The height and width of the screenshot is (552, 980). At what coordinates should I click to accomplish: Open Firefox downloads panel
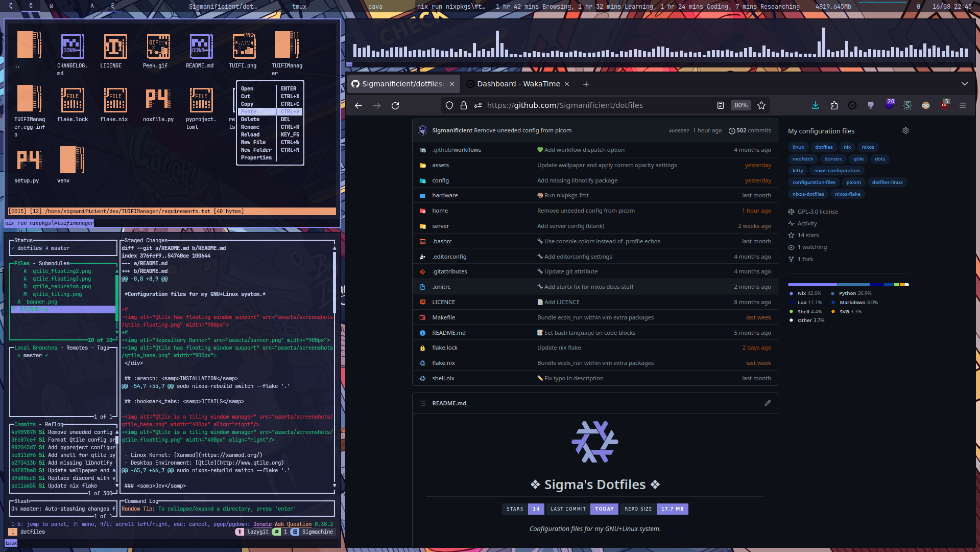point(816,105)
